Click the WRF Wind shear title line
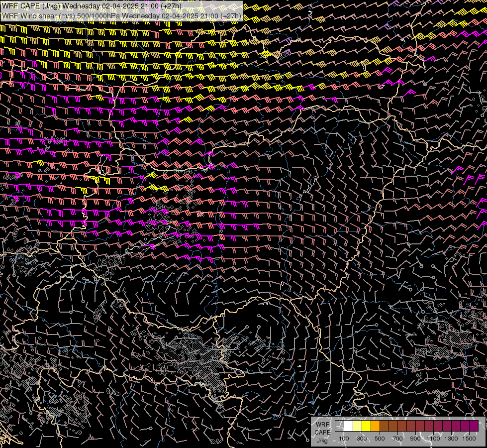The width and height of the screenshot is (487, 448). pos(121,16)
